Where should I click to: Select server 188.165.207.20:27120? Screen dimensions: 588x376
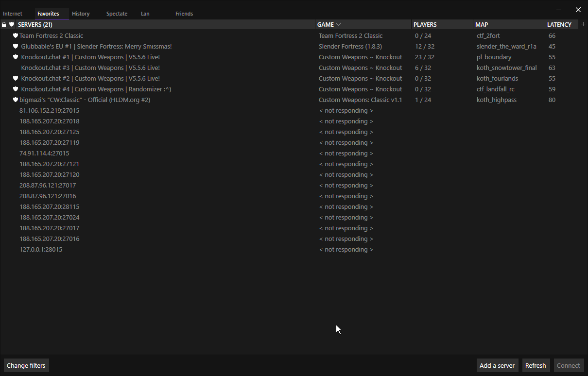290,174
